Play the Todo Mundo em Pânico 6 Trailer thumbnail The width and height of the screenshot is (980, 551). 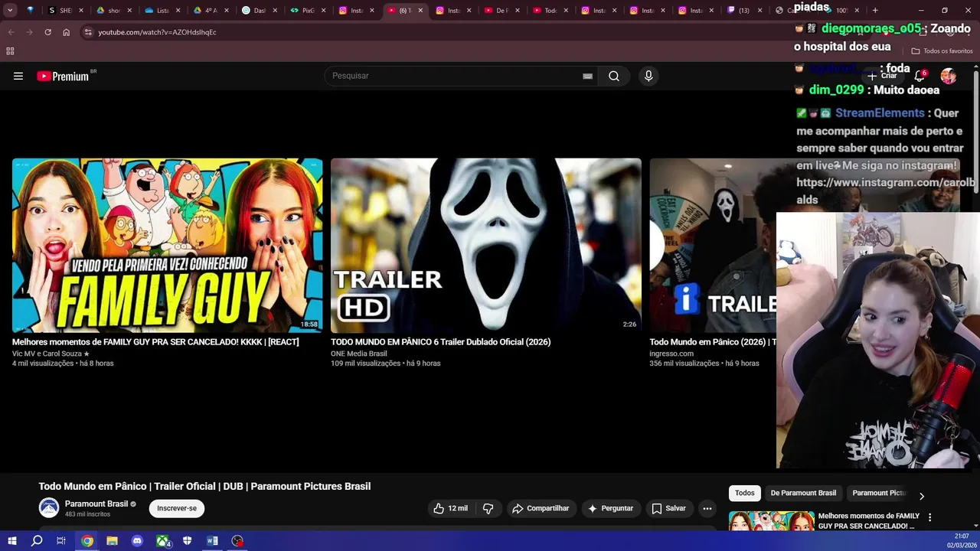point(485,245)
